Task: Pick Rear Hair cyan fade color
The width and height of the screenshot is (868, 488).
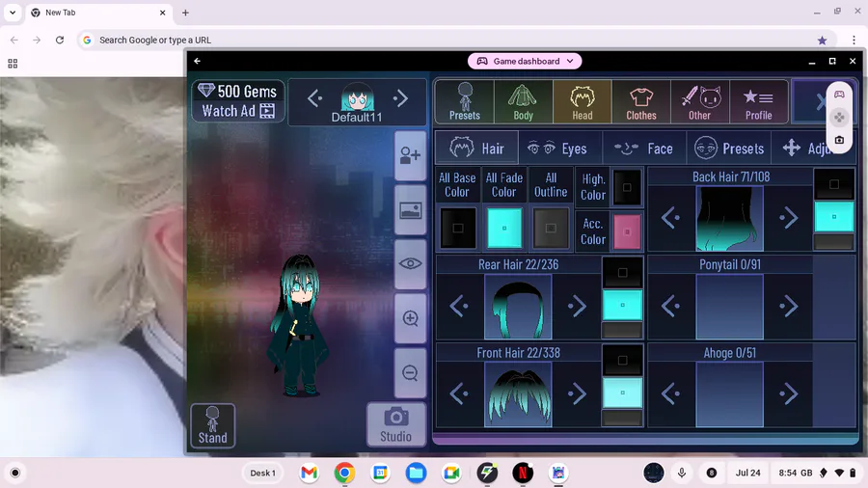Action: pyautogui.click(x=622, y=305)
